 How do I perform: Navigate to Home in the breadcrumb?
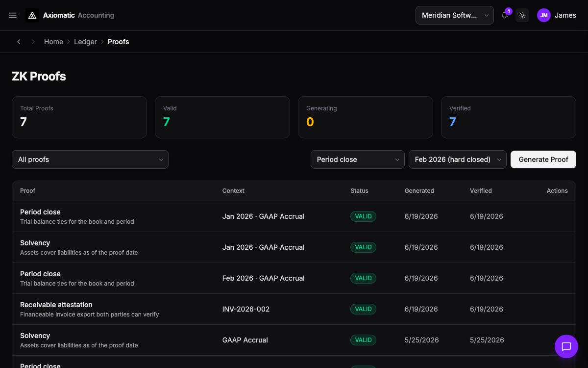pyautogui.click(x=53, y=42)
